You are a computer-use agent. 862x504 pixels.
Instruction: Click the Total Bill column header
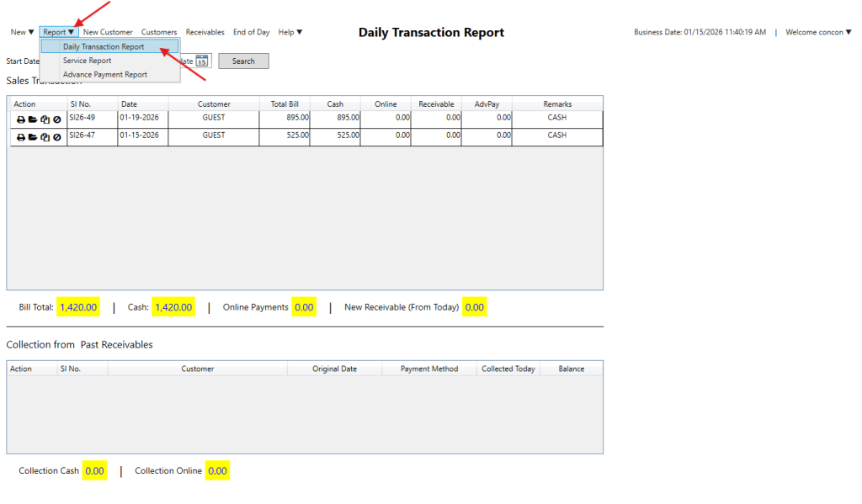click(x=285, y=104)
